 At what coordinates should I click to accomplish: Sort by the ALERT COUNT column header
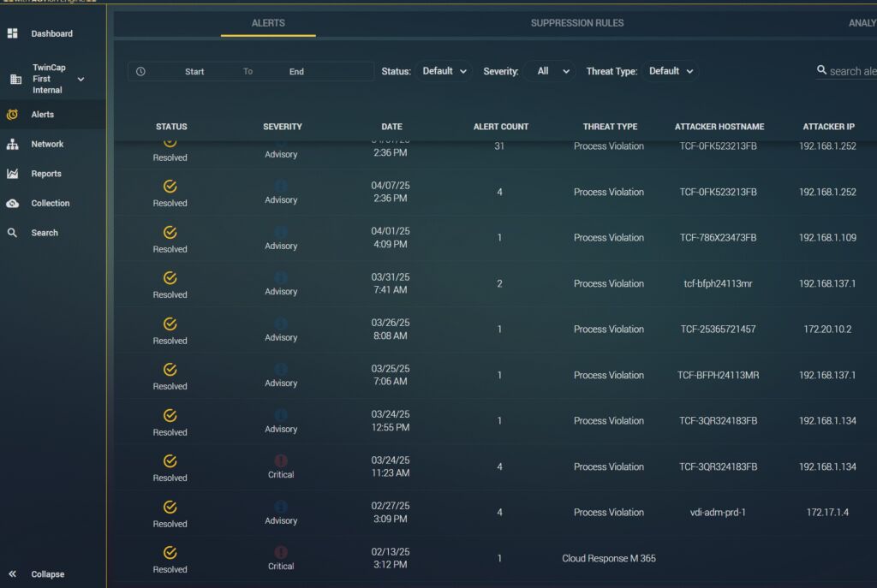(x=500, y=127)
